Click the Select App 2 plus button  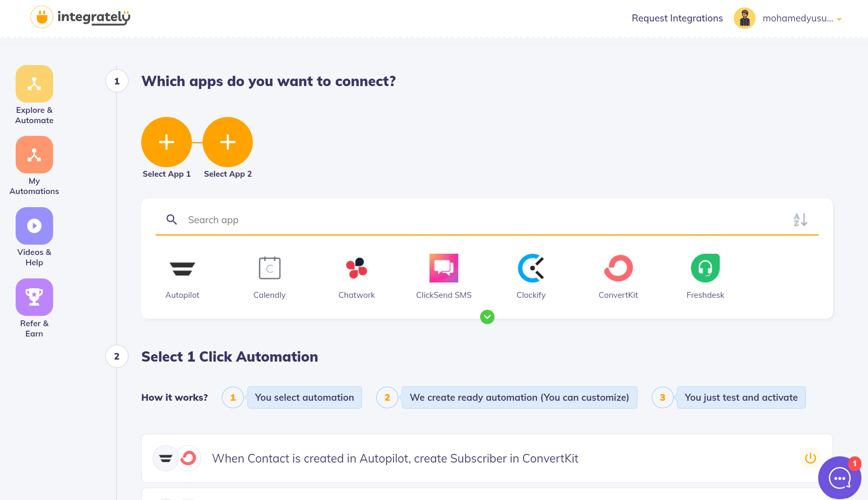(228, 142)
